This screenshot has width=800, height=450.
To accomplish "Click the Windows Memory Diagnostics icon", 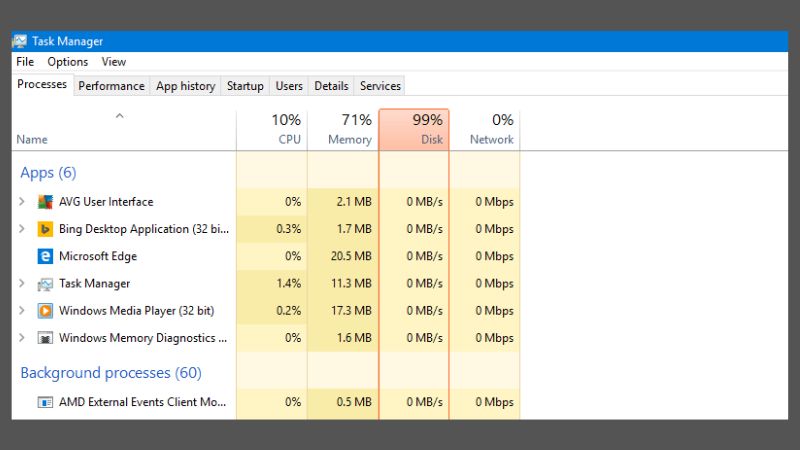I will point(45,338).
